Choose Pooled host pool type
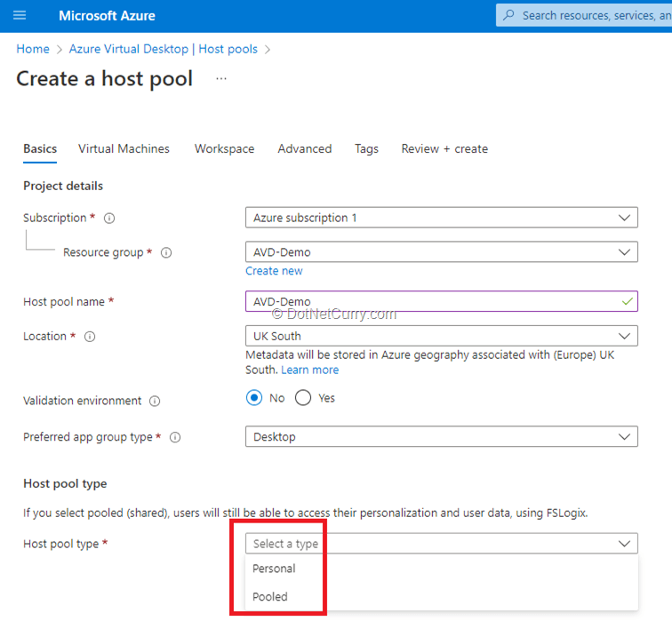 (x=442, y=596)
